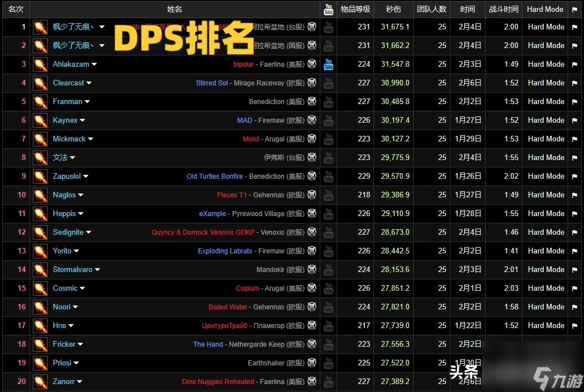Open the dropdown arrow beside Clearcast

(89, 83)
